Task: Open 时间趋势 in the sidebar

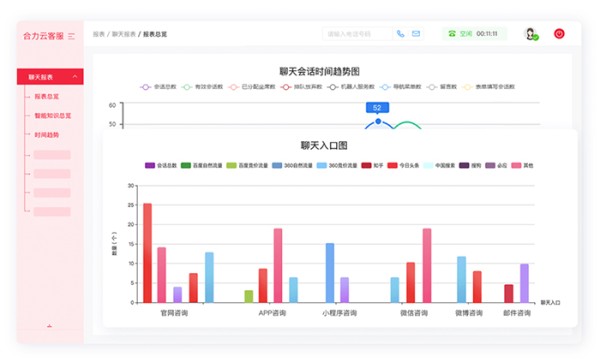Action: 47,135
